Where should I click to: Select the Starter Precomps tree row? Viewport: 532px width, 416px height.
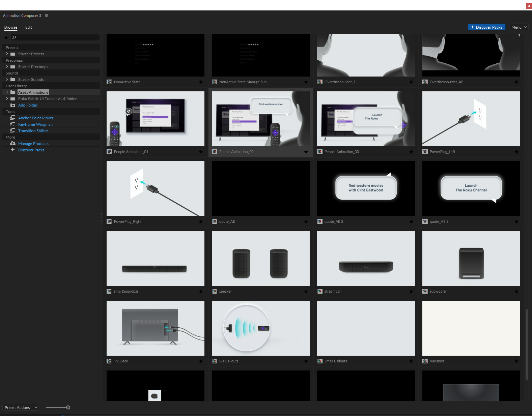(x=51, y=67)
